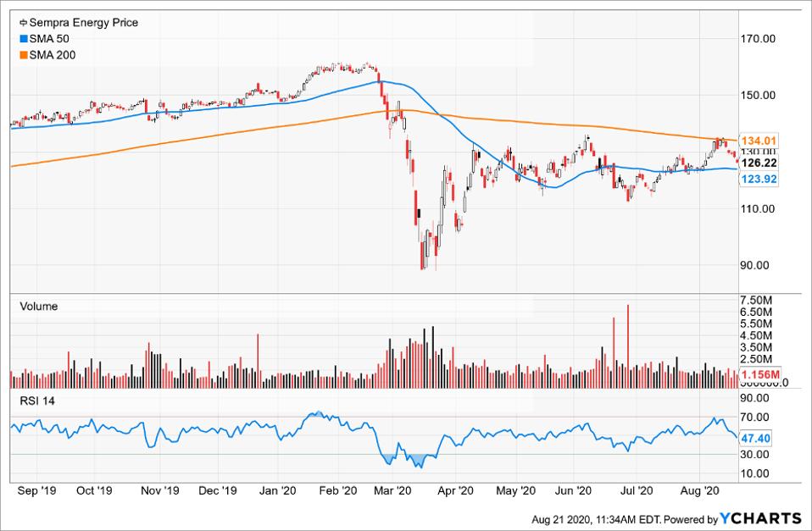Click the Aug '20 date axis label

coord(700,490)
